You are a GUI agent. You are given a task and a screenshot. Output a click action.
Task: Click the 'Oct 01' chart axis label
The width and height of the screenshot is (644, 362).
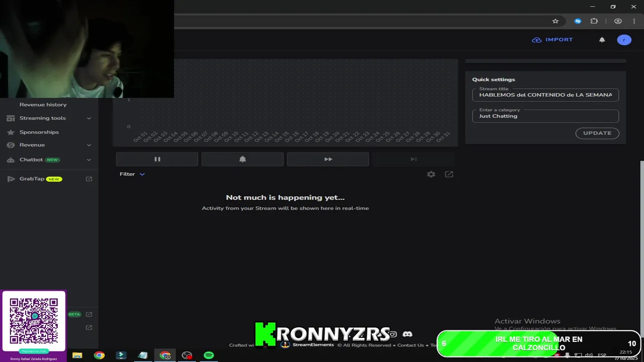(140, 136)
